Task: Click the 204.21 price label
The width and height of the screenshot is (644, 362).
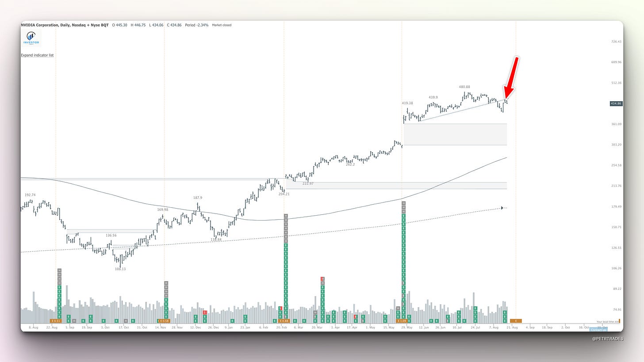Action: click(x=284, y=194)
